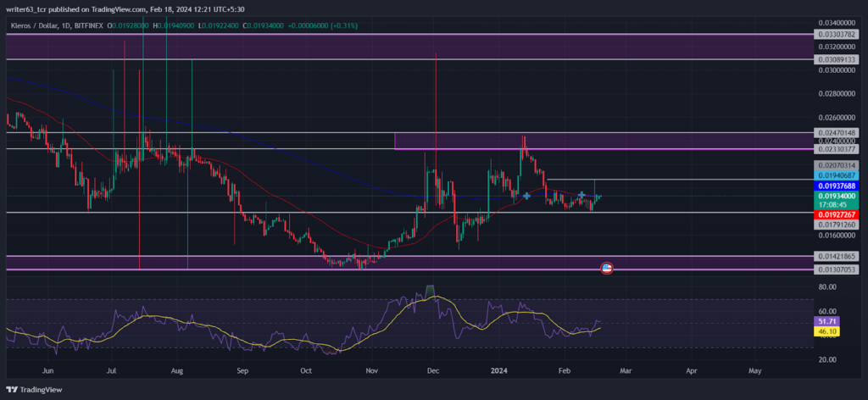Click the Feb label on time axis
The width and height of the screenshot is (868, 400).
(565, 369)
